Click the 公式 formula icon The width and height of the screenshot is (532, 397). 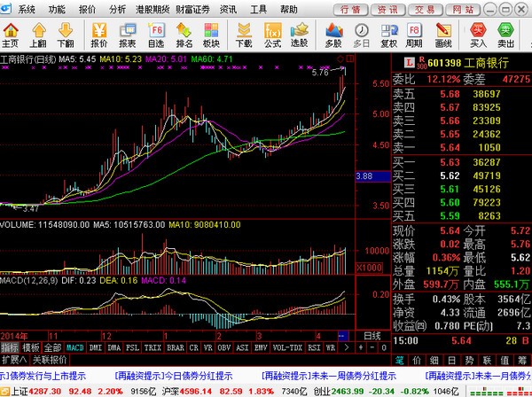pos(272,34)
